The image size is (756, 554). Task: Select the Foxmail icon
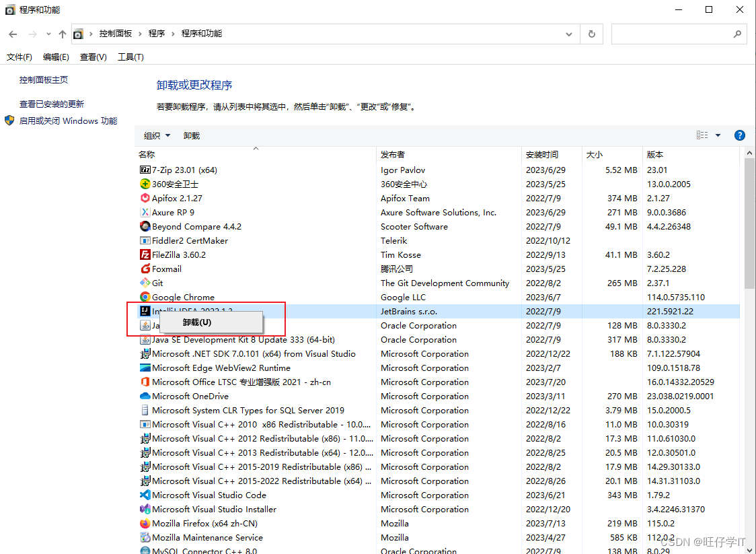pyautogui.click(x=145, y=269)
